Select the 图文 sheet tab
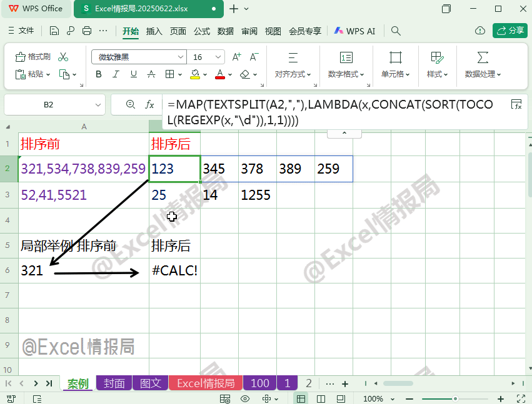The height and width of the screenshot is (404, 532). tap(150, 383)
